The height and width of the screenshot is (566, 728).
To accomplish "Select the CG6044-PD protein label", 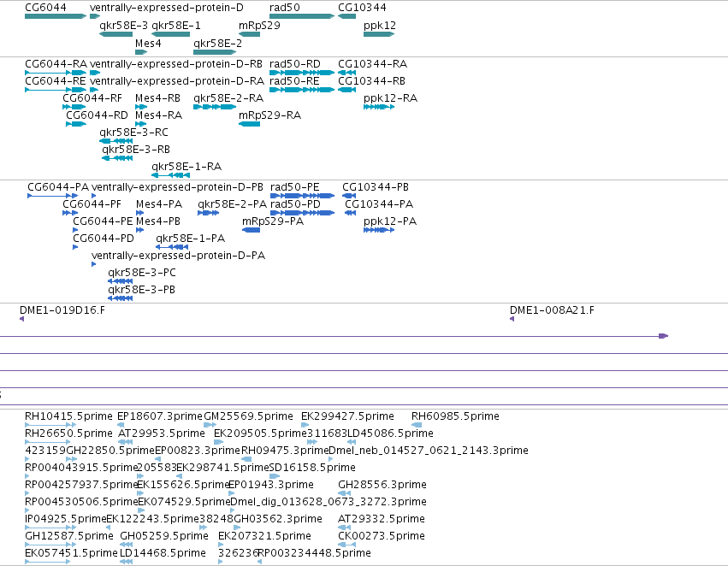I will point(103,239).
